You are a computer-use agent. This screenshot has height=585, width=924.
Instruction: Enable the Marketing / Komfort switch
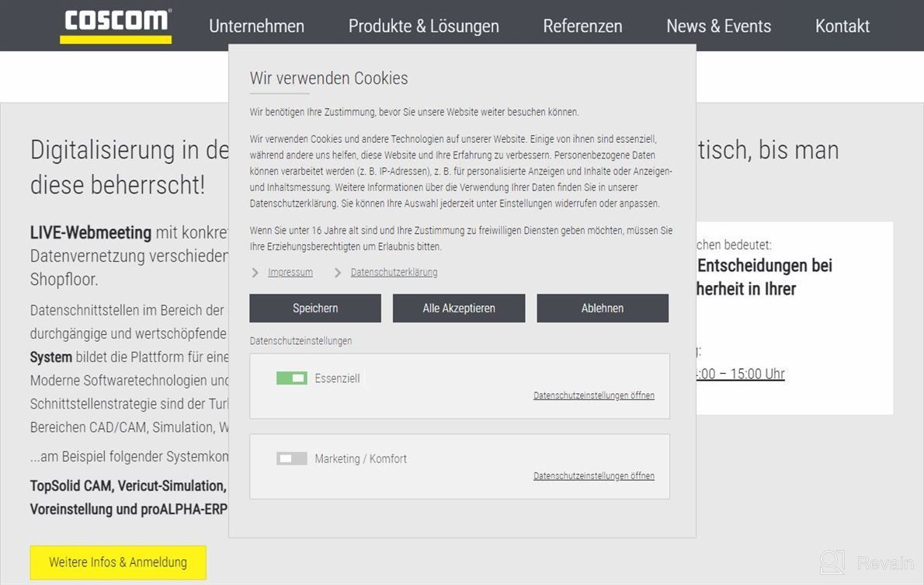[x=291, y=458]
